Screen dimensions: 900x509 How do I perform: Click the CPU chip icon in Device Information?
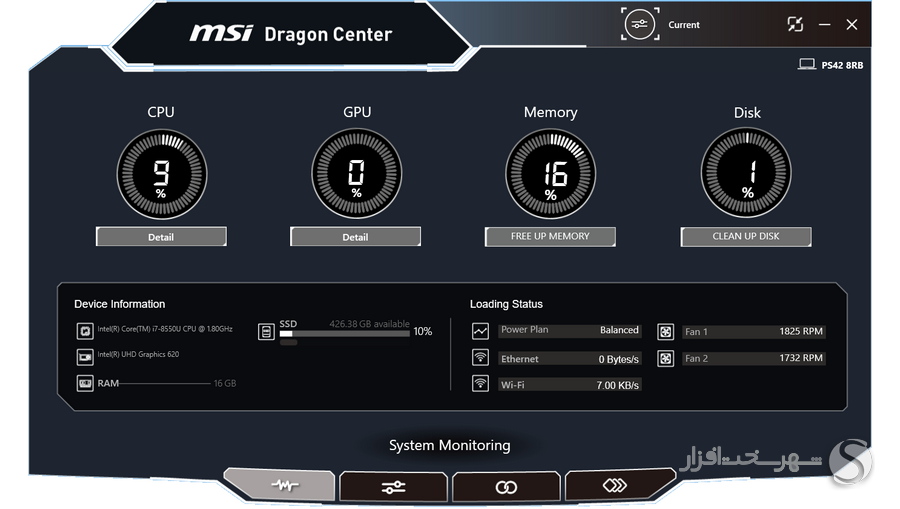[85, 331]
